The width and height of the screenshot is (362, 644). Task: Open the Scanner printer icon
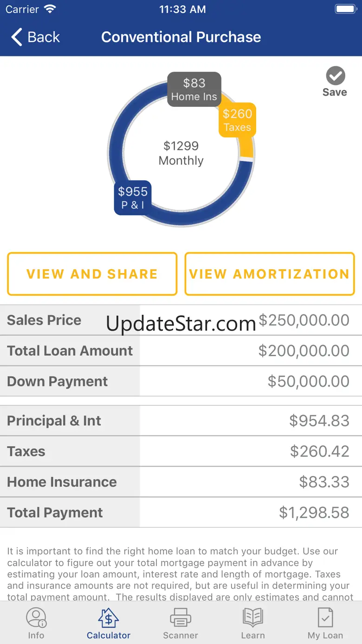181,618
